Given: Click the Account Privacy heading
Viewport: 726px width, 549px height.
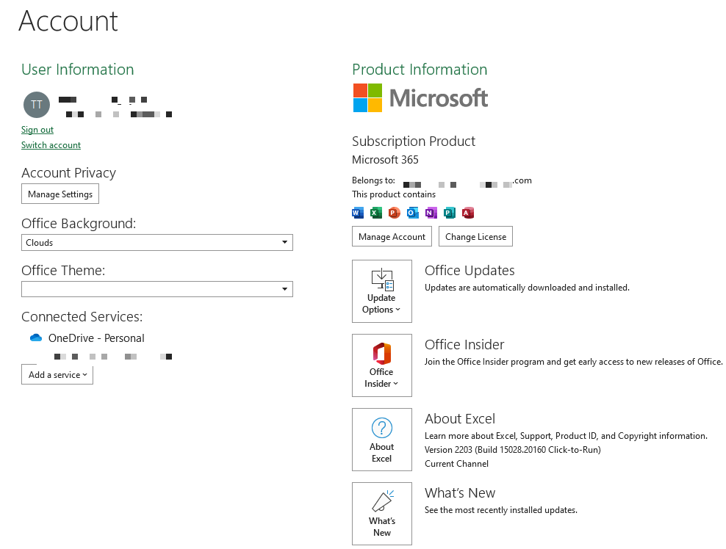Looking at the screenshot, I should pos(69,173).
